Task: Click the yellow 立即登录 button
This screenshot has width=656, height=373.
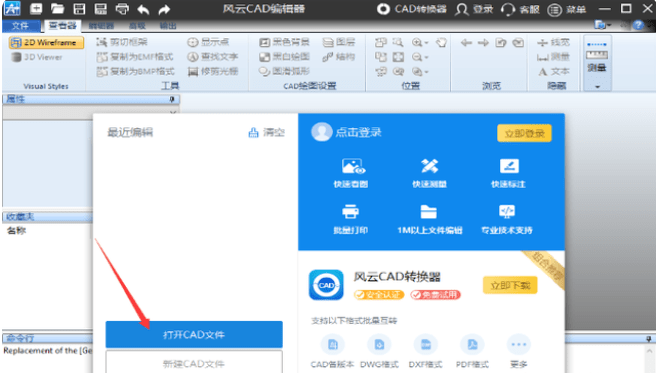Action: click(524, 133)
